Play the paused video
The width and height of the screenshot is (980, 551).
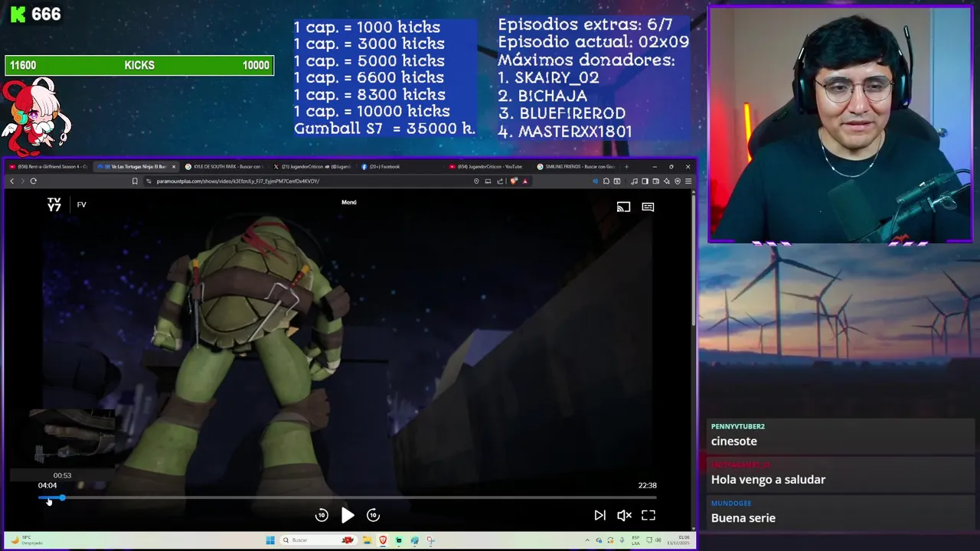[x=348, y=515]
